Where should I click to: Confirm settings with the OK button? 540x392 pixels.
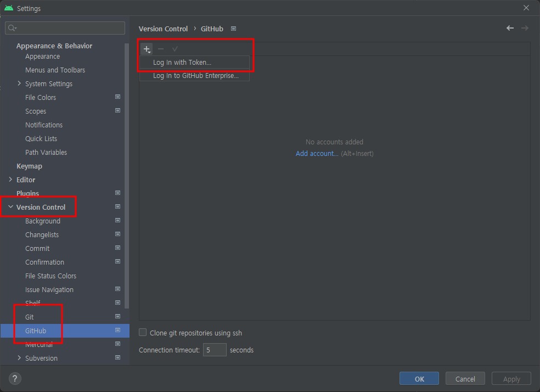419,378
